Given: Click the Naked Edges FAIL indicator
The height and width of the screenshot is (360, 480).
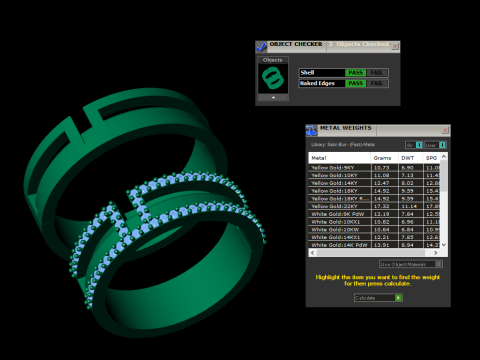Looking at the screenshot, I should [x=377, y=83].
